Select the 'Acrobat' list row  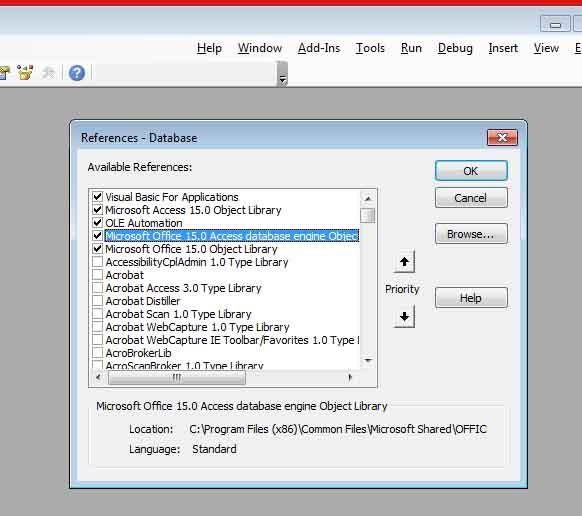232,274
